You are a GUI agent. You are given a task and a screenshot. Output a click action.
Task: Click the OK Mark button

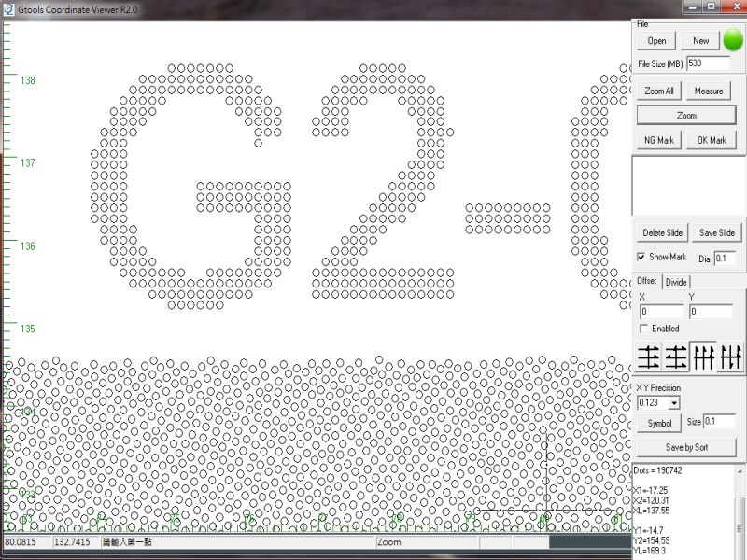712,140
